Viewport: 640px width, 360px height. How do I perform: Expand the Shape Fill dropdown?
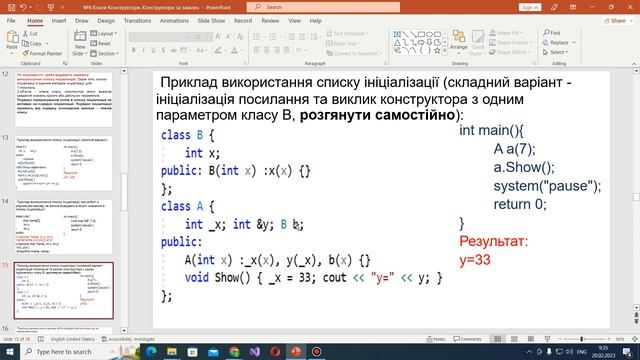click(x=521, y=33)
